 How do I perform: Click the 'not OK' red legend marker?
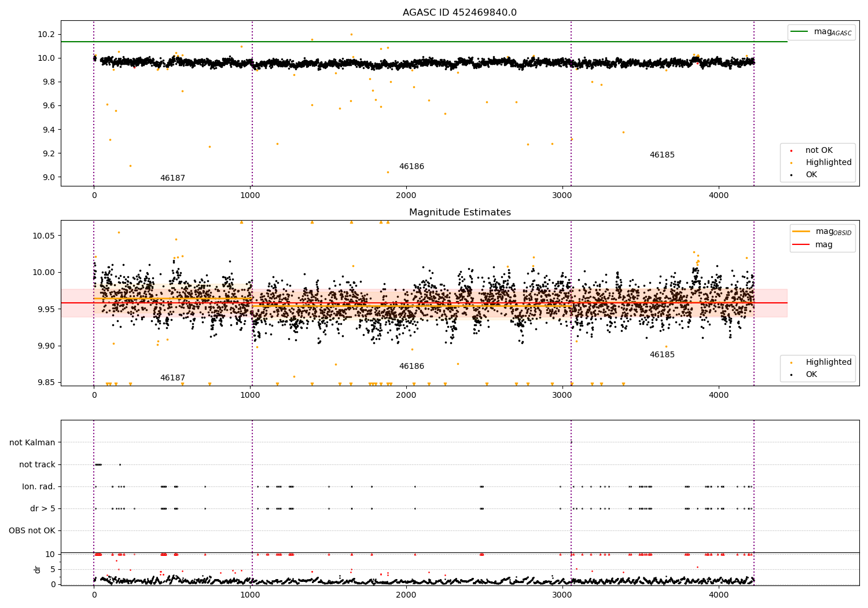point(791,151)
